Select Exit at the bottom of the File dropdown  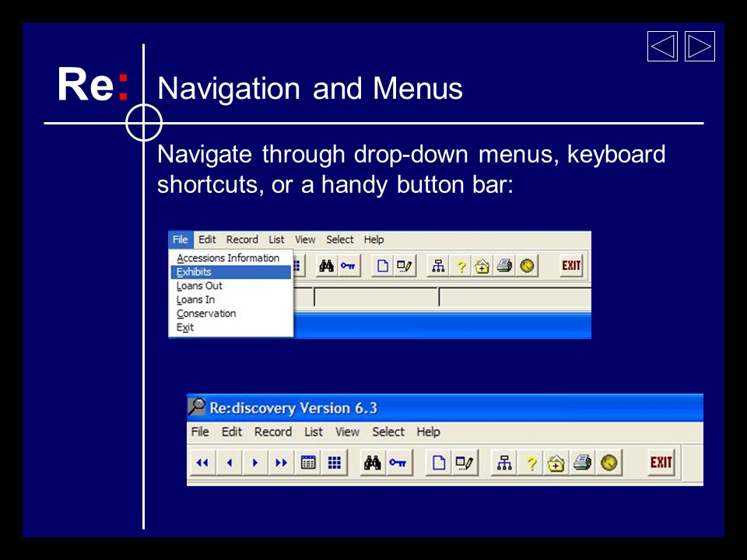230,327
